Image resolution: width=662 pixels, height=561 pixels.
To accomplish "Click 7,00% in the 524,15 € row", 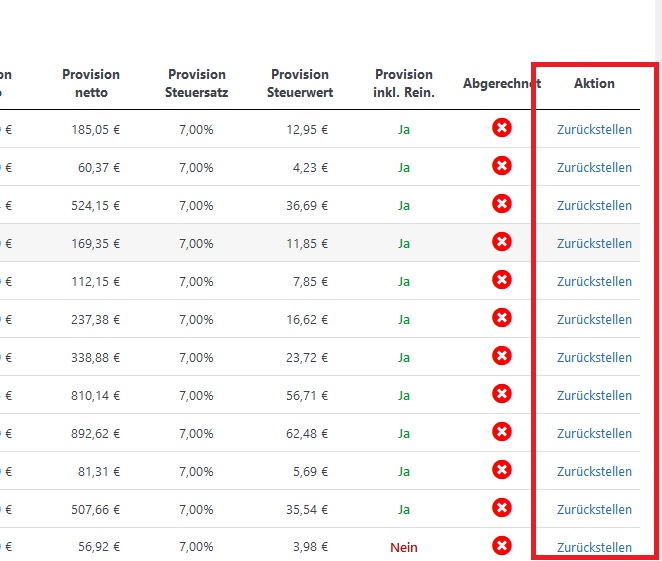I will pyautogui.click(x=196, y=206).
